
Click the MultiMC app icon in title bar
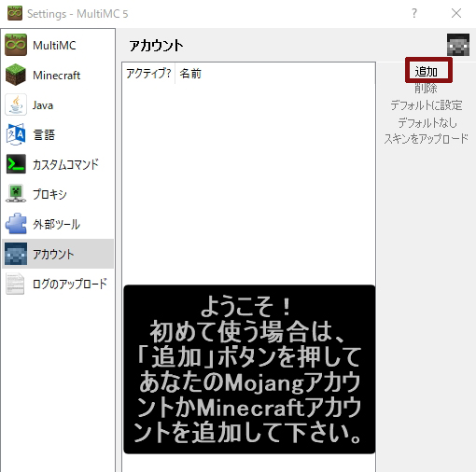coord(15,13)
